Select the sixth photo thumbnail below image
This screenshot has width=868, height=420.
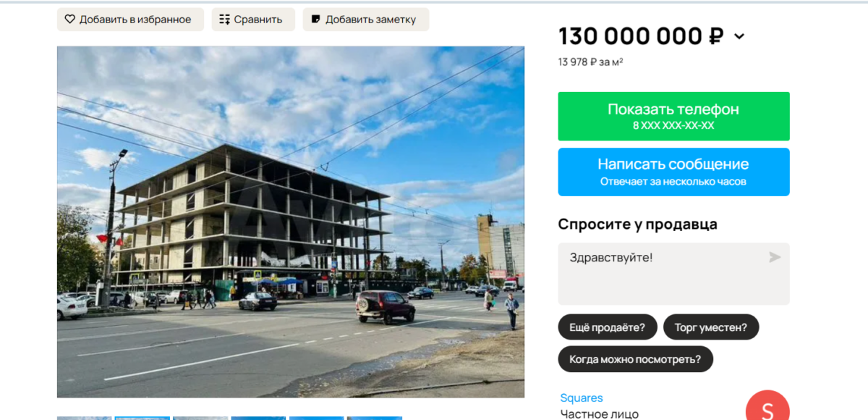pyautogui.click(x=374, y=418)
